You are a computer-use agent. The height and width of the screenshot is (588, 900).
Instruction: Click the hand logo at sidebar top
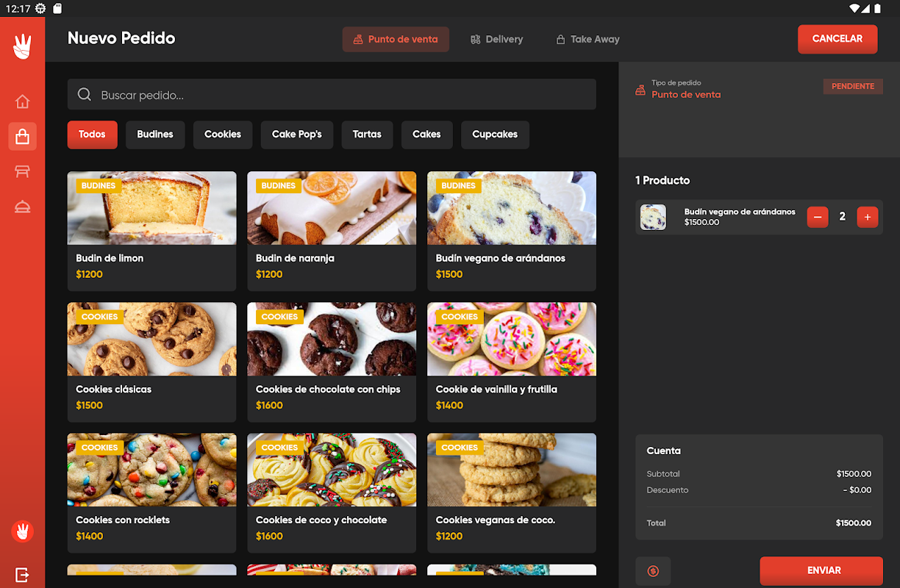(22, 47)
